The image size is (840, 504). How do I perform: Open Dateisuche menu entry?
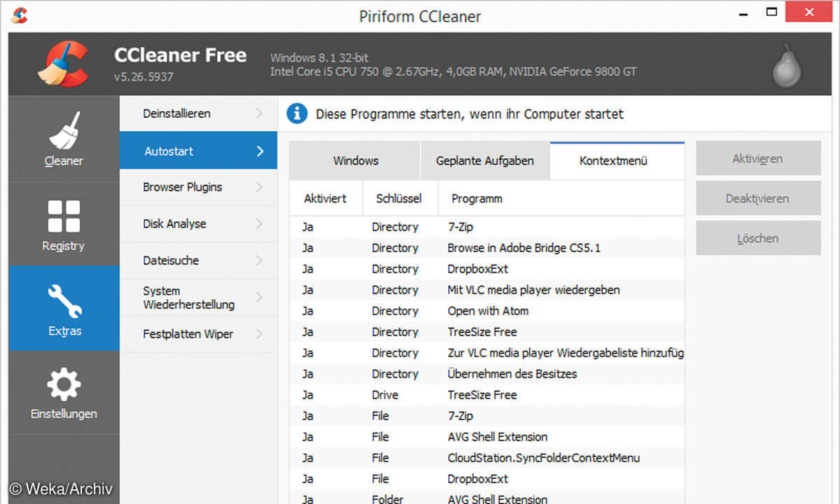198,260
